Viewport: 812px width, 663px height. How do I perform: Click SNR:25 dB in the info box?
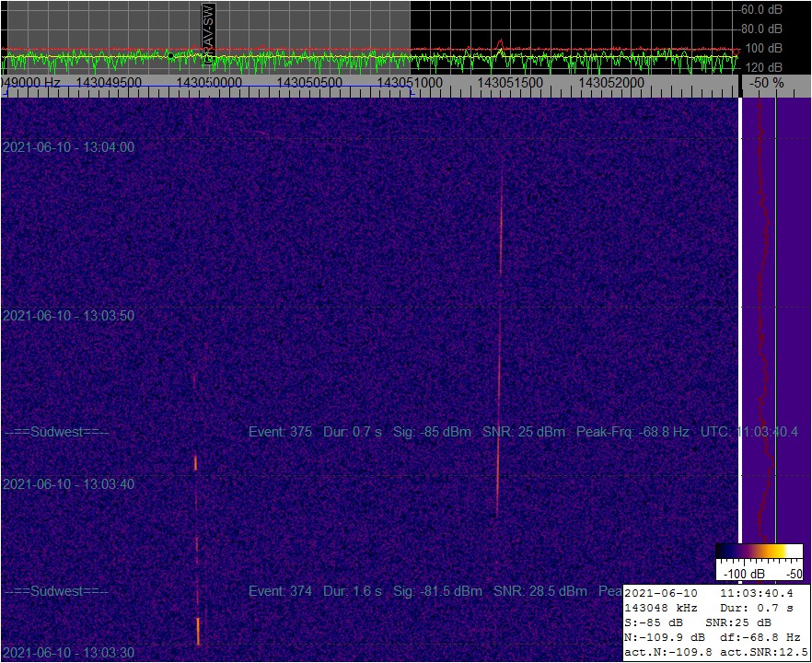[x=738, y=622]
